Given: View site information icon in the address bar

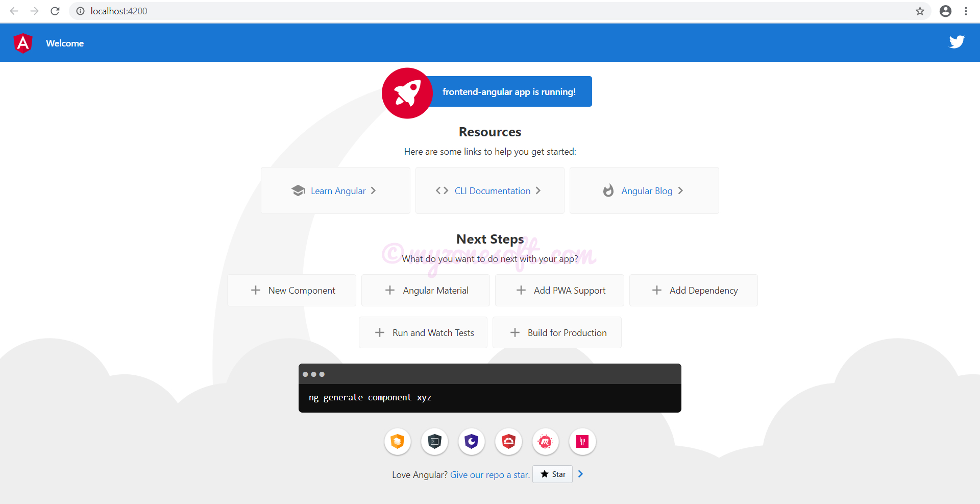Looking at the screenshot, I should [80, 11].
